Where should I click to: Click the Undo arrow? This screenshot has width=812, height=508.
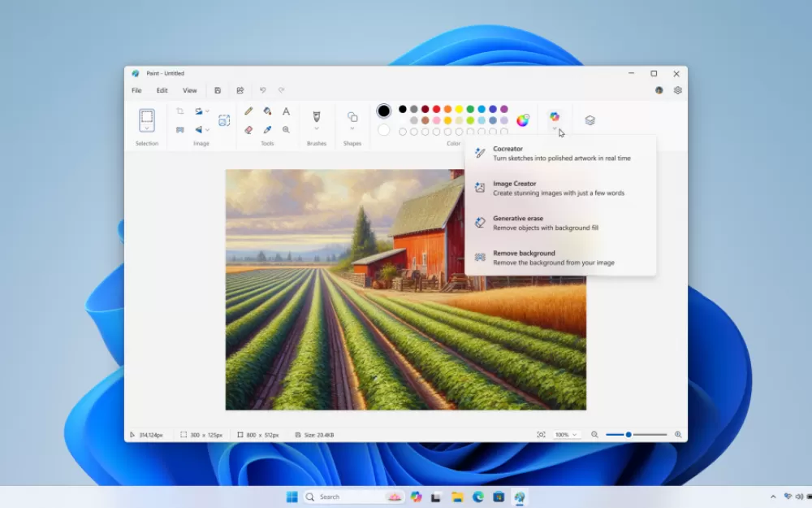coord(262,90)
